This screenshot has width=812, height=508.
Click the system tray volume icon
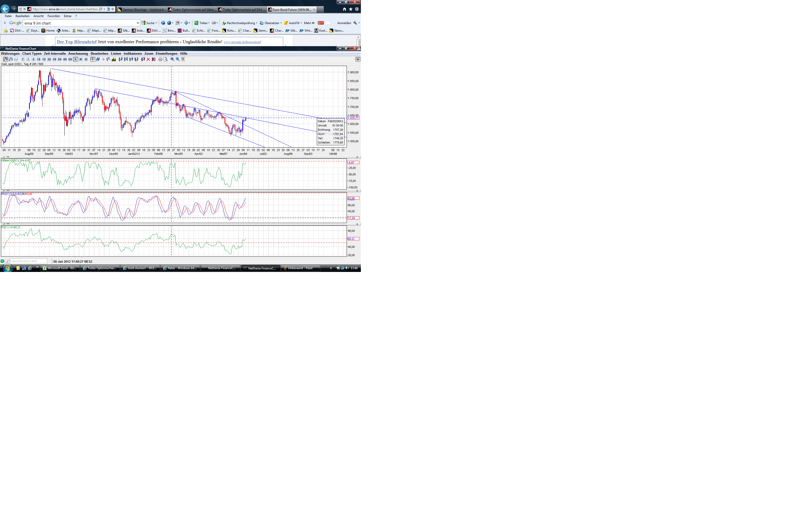tap(347, 268)
